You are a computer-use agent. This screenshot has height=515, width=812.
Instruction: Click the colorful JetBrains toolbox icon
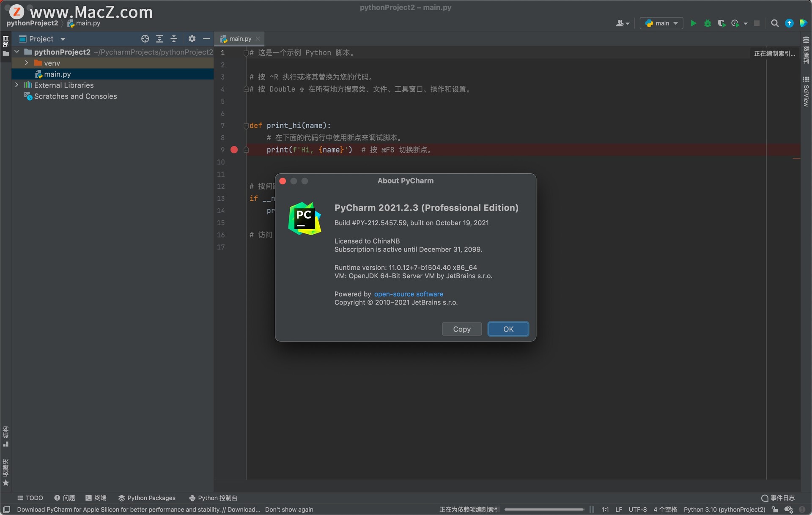803,23
